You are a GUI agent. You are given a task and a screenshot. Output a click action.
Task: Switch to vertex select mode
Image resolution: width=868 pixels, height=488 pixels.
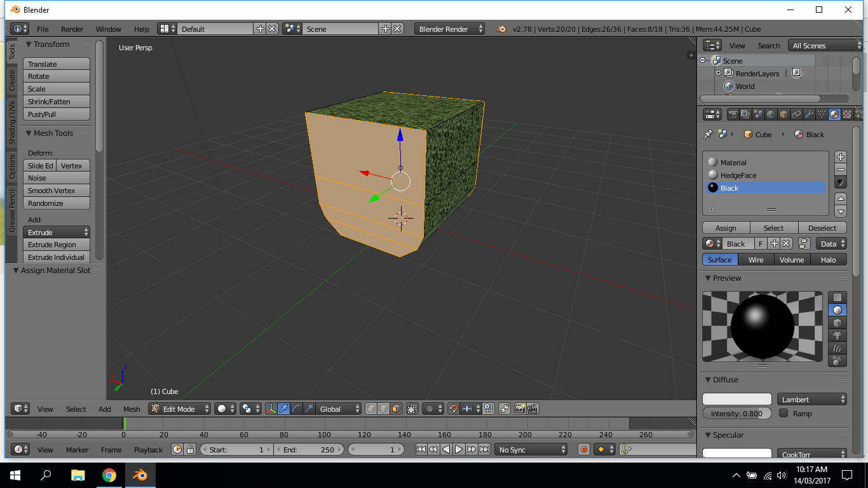pos(371,409)
